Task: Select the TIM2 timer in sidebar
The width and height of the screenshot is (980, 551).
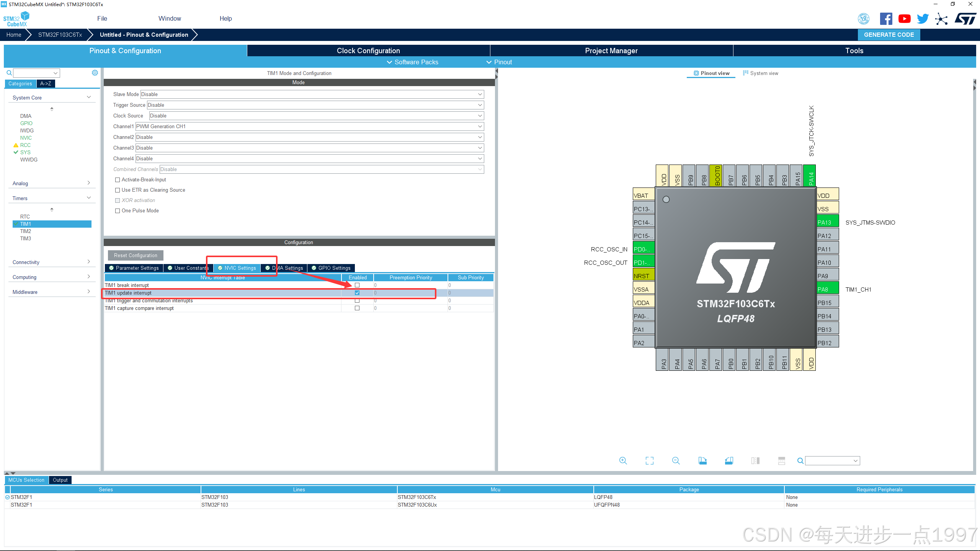Action: click(x=25, y=231)
